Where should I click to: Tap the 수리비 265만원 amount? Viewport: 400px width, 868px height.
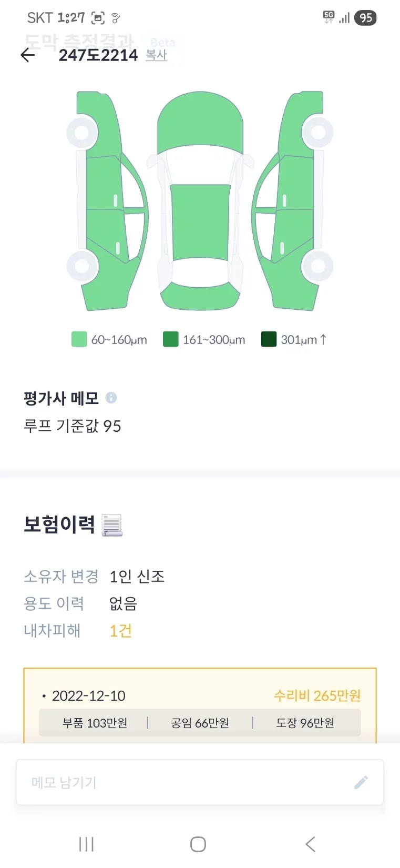317,696
